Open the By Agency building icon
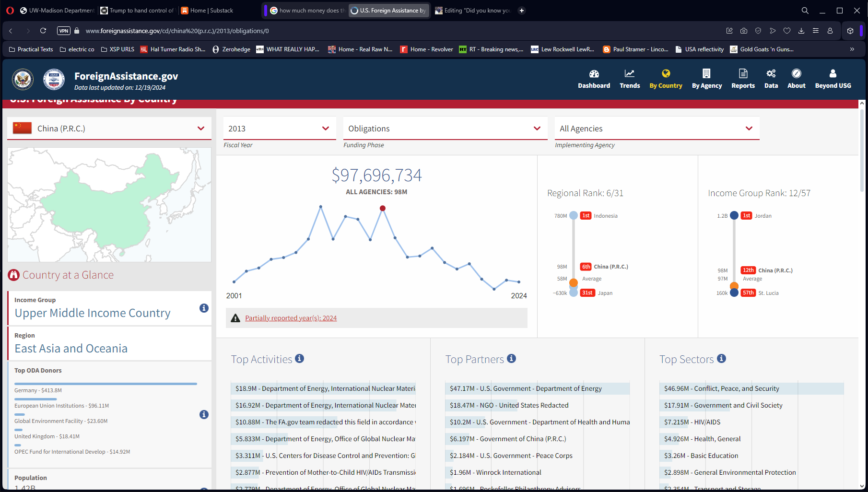 706,74
